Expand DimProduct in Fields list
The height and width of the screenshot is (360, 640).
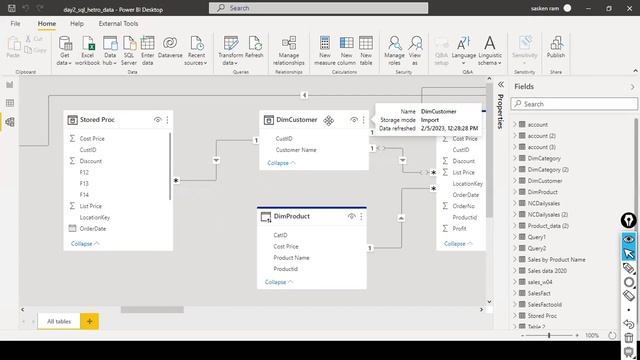click(515, 192)
